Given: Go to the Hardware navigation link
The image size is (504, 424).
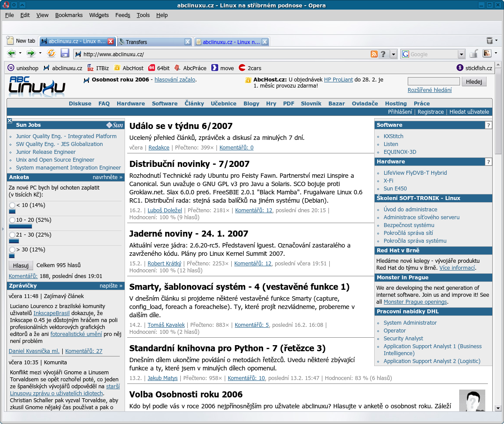Looking at the screenshot, I should tap(131, 104).
